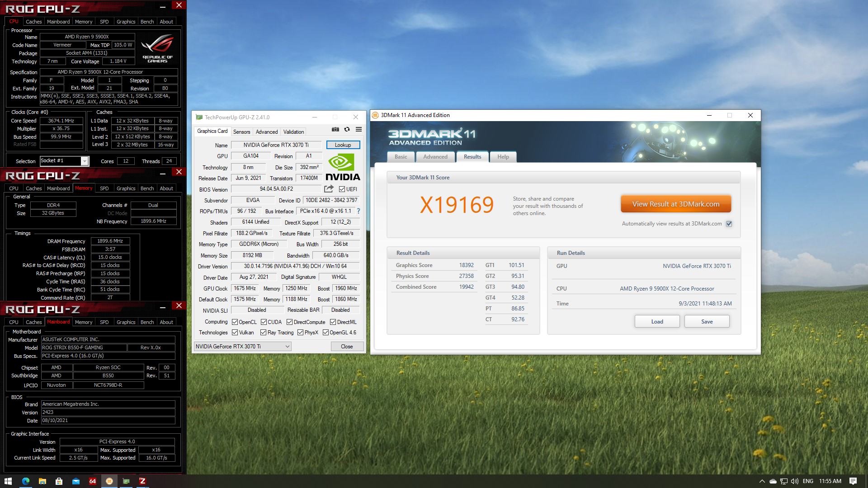Viewport: 868px width, 488px height.
Task: Click the GPU-Z title bar icon
Action: tap(199, 117)
